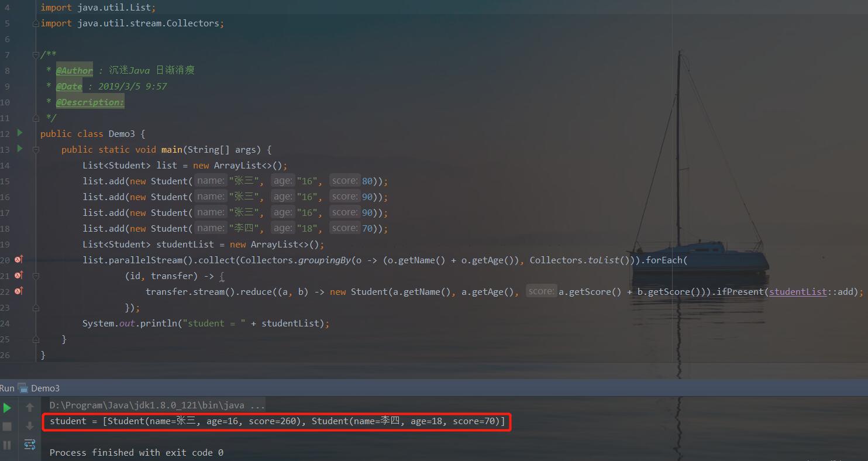868x461 pixels.
Task: Select the highlighted @Author tag in comment
Action: click(x=74, y=70)
